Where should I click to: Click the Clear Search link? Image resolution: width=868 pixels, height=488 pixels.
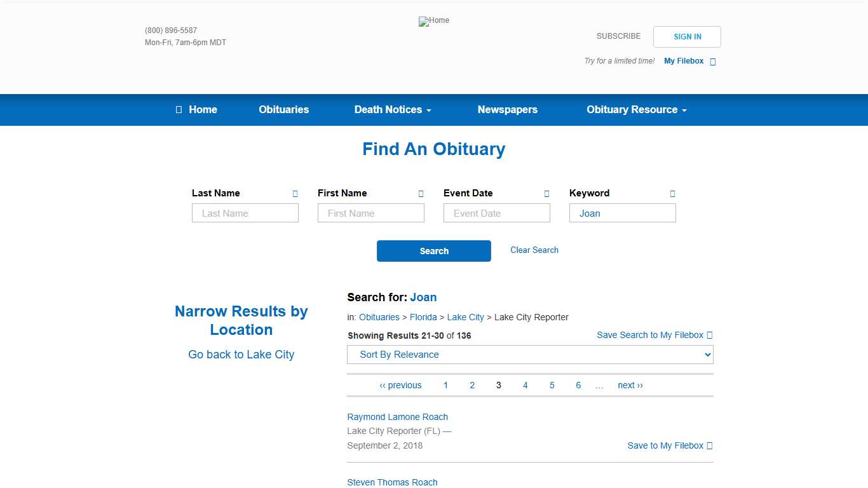[x=534, y=250]
